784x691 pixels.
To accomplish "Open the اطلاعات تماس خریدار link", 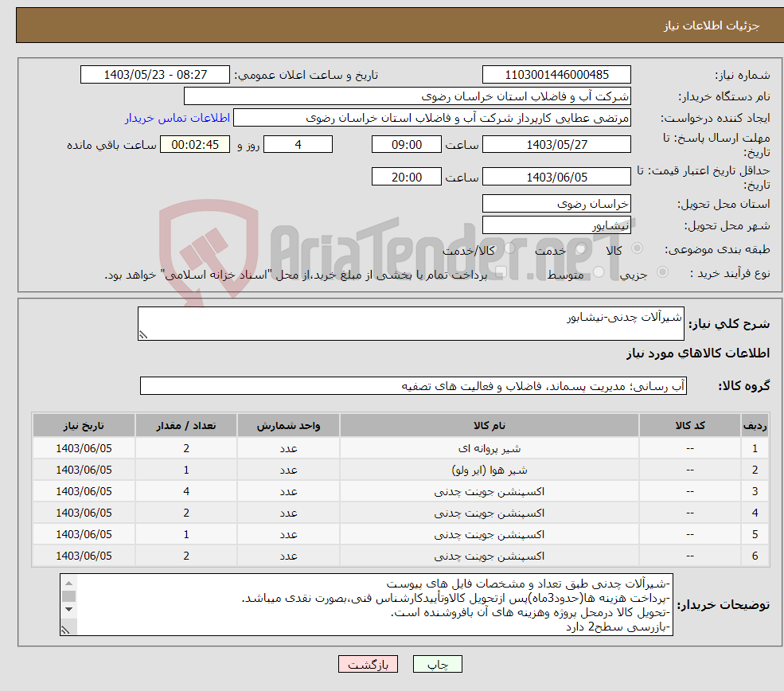I will [x=177, y=118].
